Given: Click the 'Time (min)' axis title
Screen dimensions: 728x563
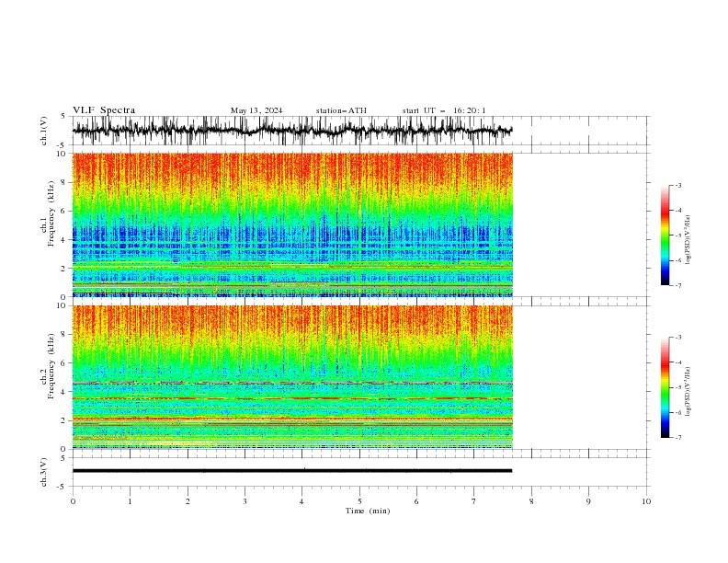Looking at the screenshot, I should click(368, 511).
